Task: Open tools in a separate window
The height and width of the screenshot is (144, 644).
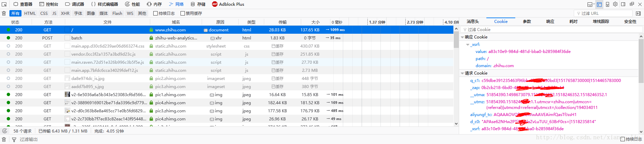Action: [x=632, y=4]
